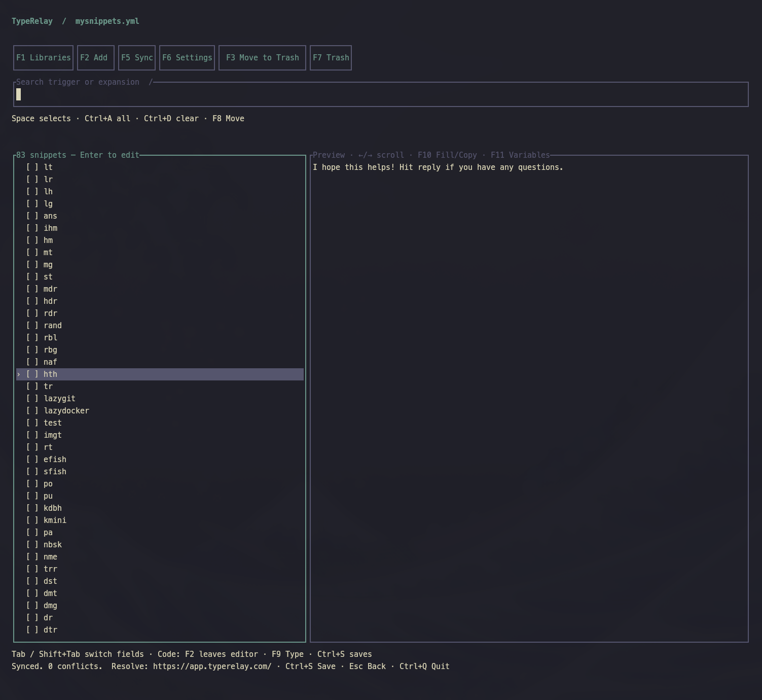Click the snippet row kdbh

(160, 508)
